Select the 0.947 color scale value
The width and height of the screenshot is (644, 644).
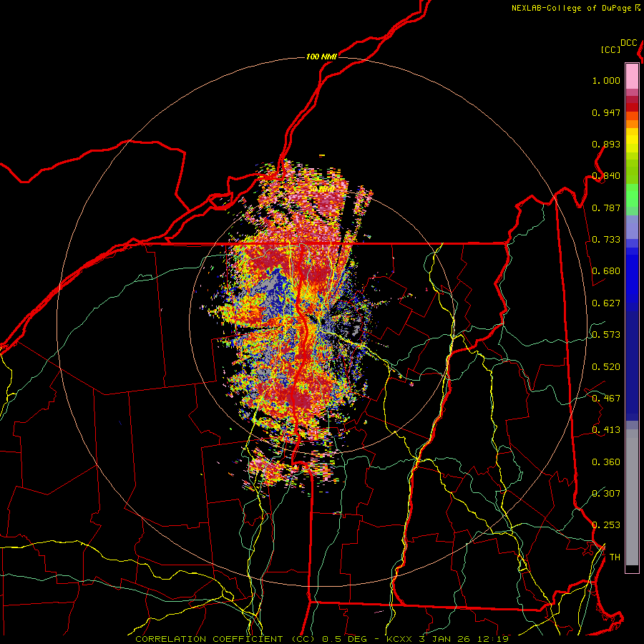(606, 112)
